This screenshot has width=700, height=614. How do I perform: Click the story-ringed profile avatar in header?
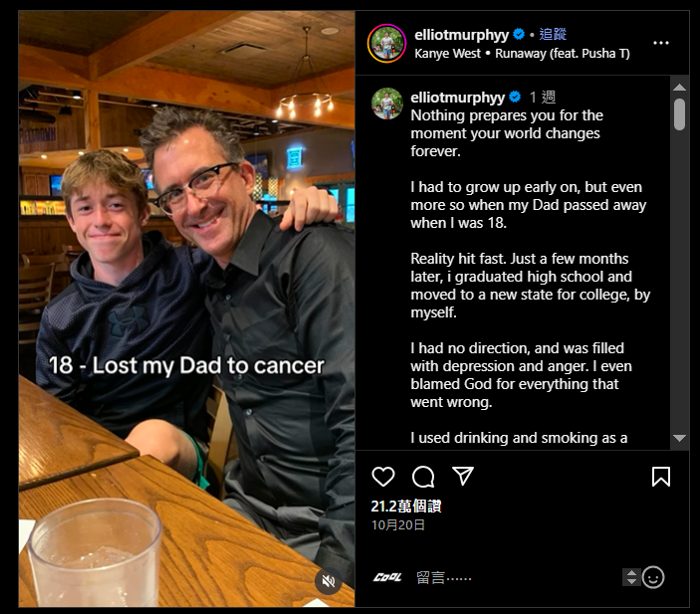point(386,43)
